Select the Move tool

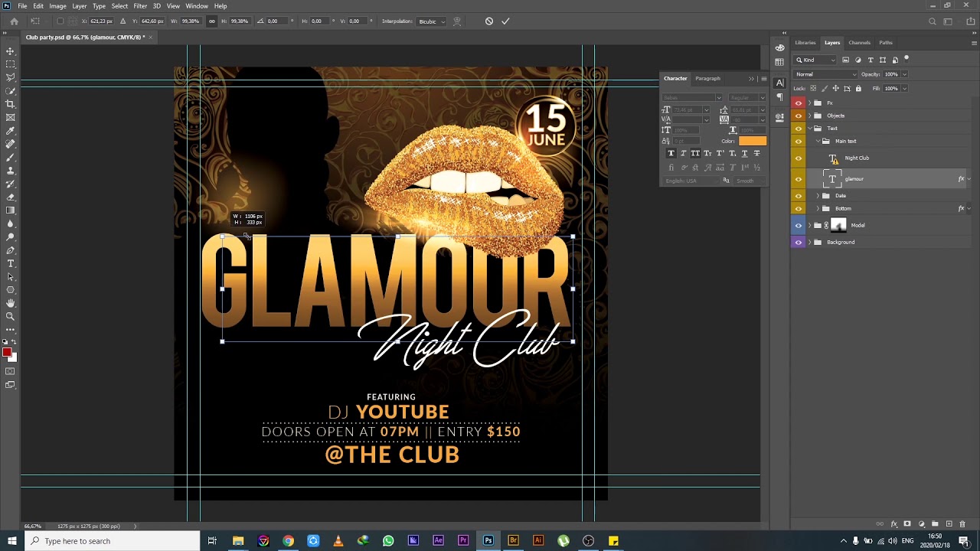pos(10,51)
